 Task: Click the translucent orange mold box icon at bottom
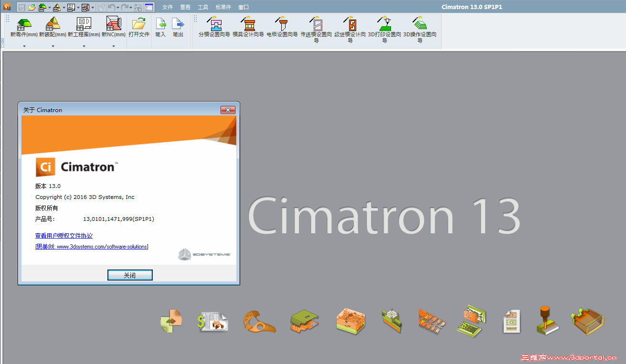588,321
